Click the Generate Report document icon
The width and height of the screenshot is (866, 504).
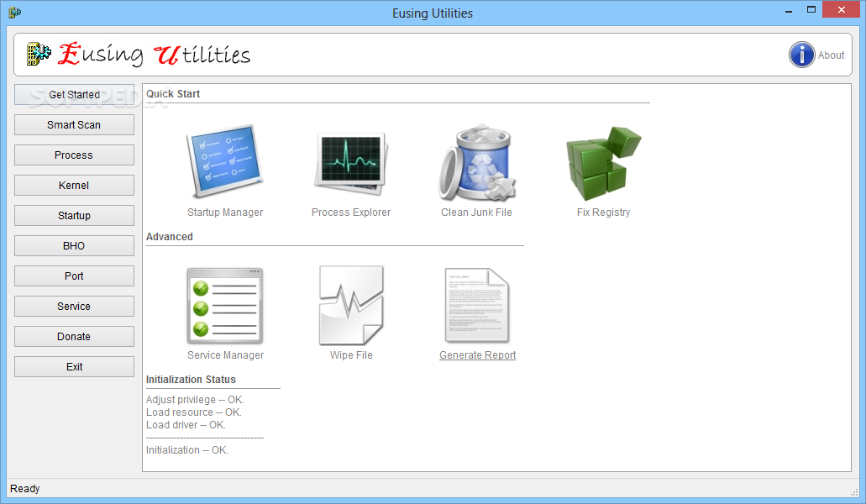(x=477, y=305)
